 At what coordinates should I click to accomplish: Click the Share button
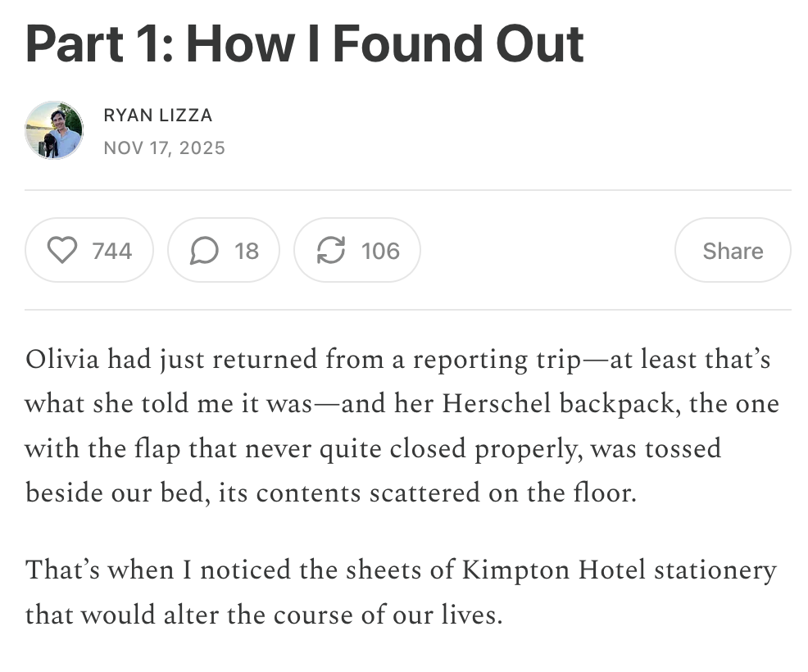tap(732, 250)
